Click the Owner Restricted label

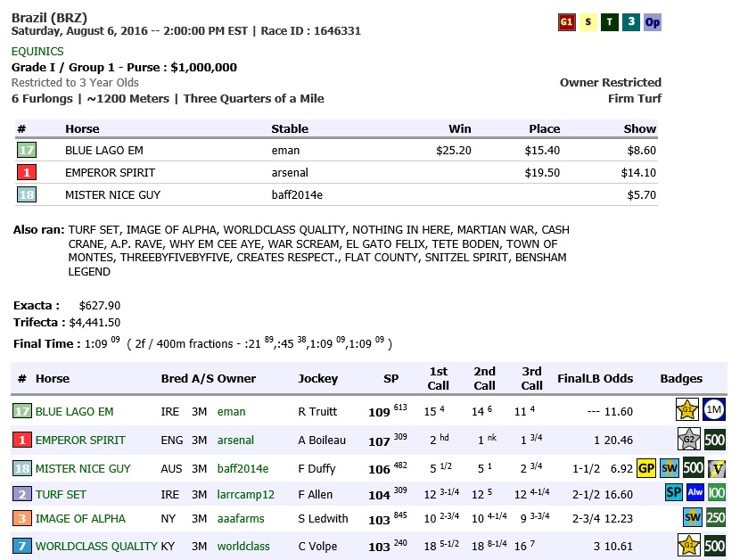click(x=611, y=83)
